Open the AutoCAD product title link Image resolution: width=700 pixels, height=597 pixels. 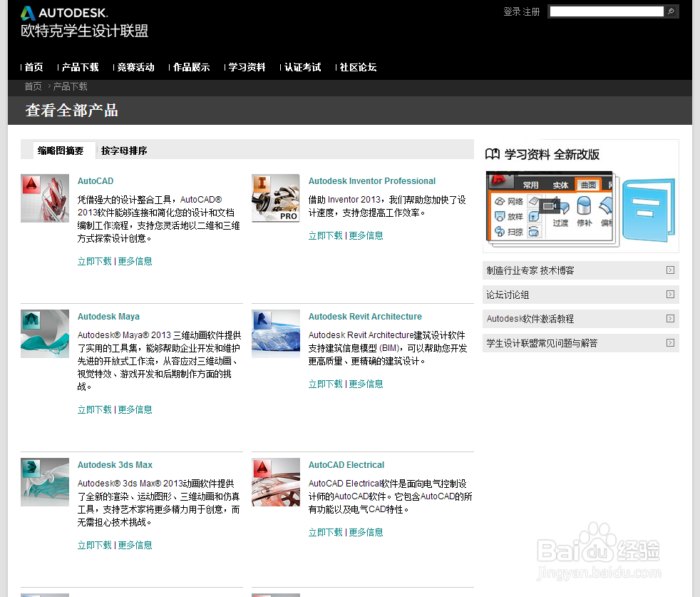(x=96, y=181)
